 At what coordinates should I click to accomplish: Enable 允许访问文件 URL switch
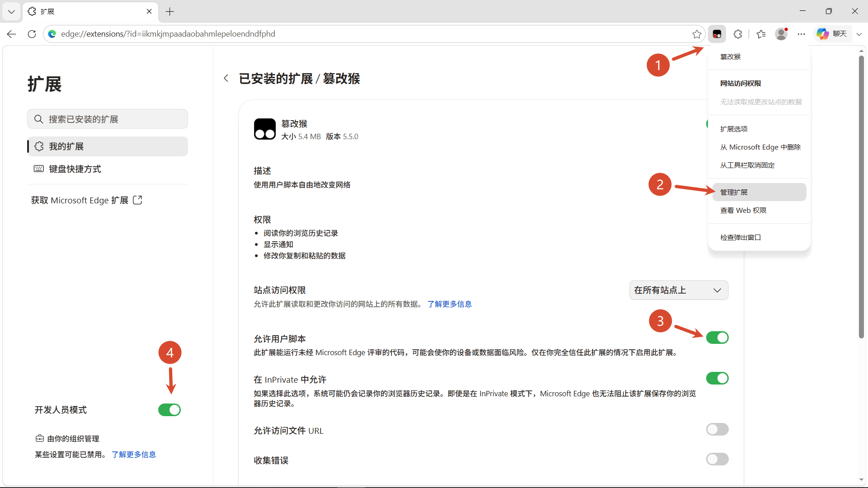(x=717, y=429)
